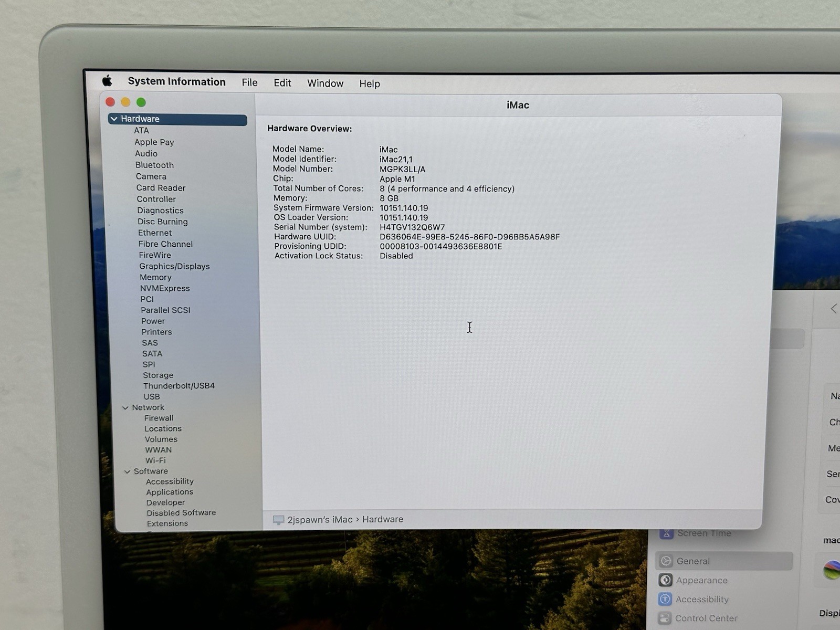Screen dimensions: 840x630
Task: Click the model number MGPK3LL/A
Action: [x=402, y=169]
